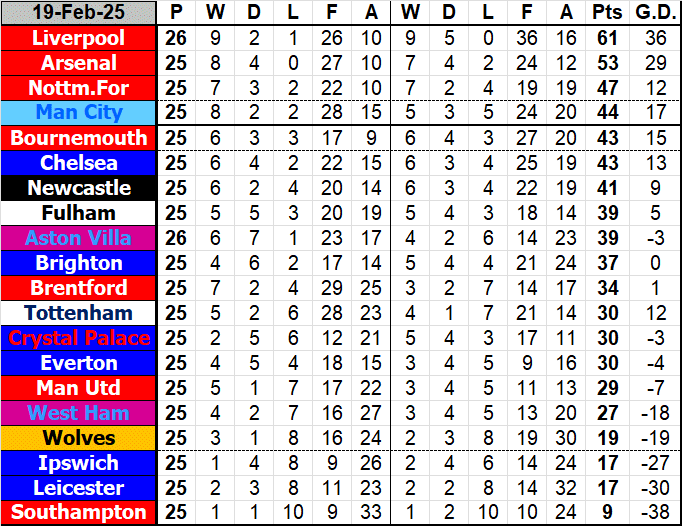Select the G.D. column header
The image size is (682, 526).
click(x=655, y=13)
